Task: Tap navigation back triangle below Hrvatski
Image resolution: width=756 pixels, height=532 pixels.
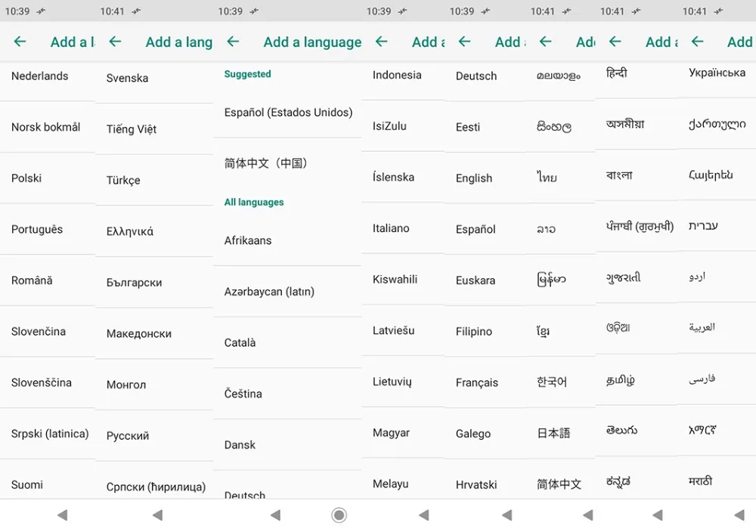Action: (x=507, y=515)
